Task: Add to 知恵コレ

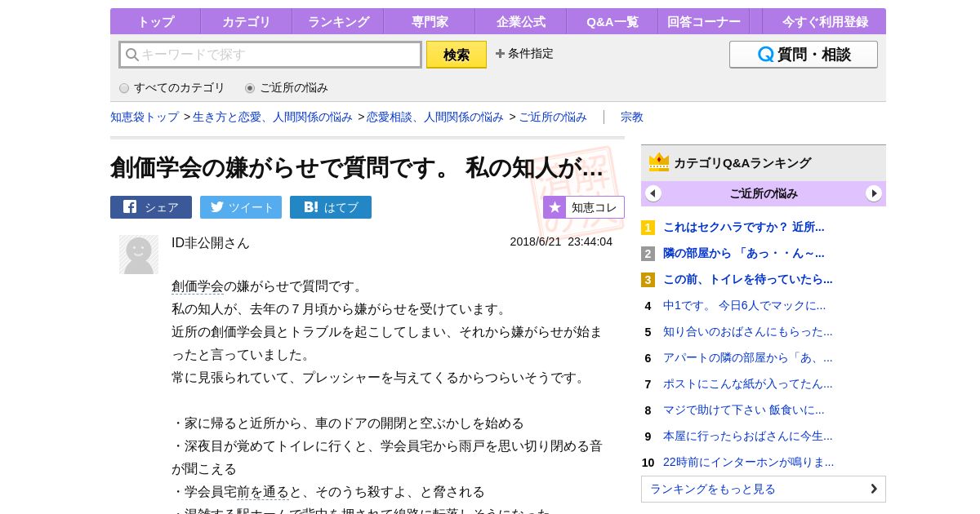Action: coord(584,207)
